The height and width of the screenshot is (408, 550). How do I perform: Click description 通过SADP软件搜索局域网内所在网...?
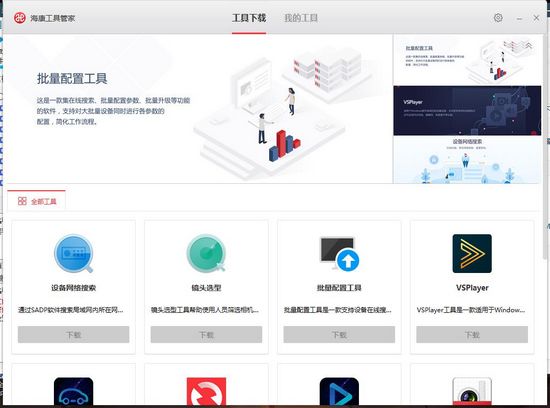(71, 310)
